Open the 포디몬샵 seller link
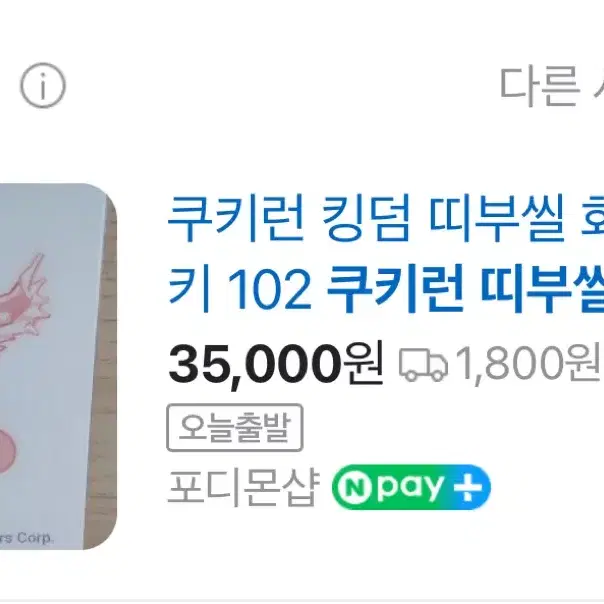Image resolution: width=604 pixels, height=604 pixels. click(244, 488)
